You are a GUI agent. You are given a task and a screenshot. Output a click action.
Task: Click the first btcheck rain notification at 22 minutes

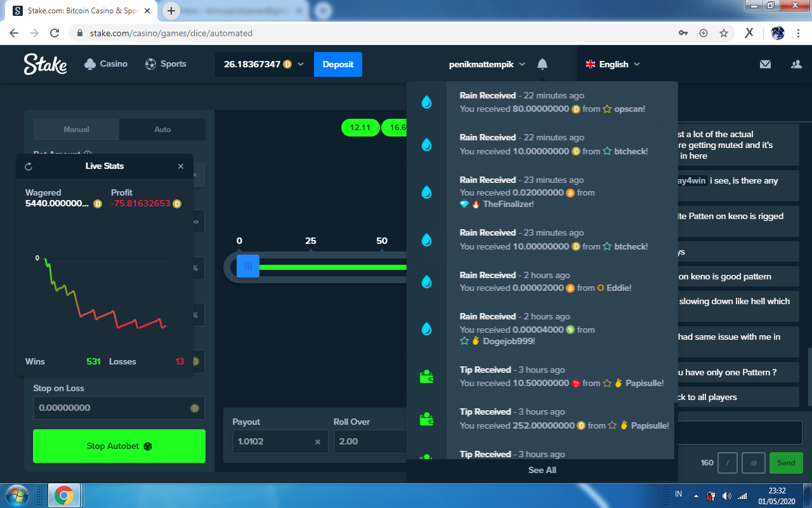(541, 144)
